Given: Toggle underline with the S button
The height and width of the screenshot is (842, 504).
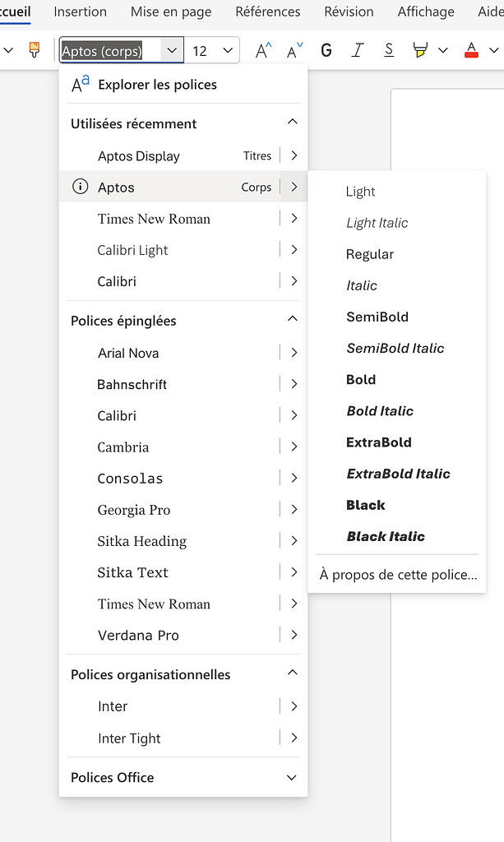Looking at the screenshot, I should [x=388, y=50].
